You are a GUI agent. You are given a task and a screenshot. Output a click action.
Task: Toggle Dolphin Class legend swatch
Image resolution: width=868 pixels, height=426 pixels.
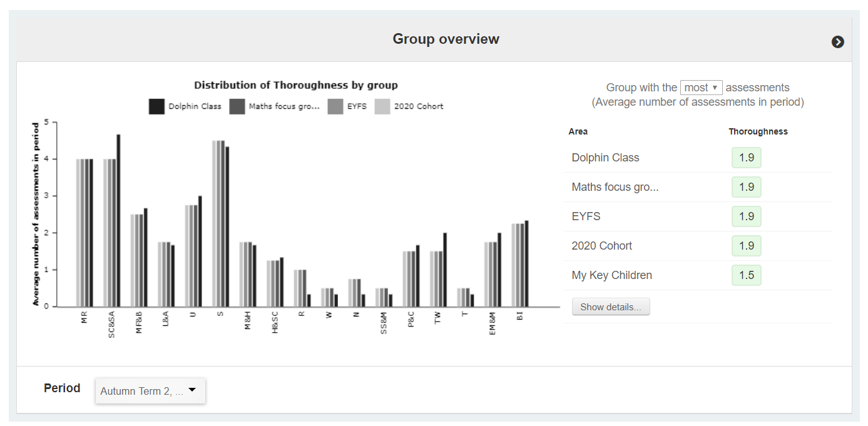pyautogui.click(x=156, y=106)
